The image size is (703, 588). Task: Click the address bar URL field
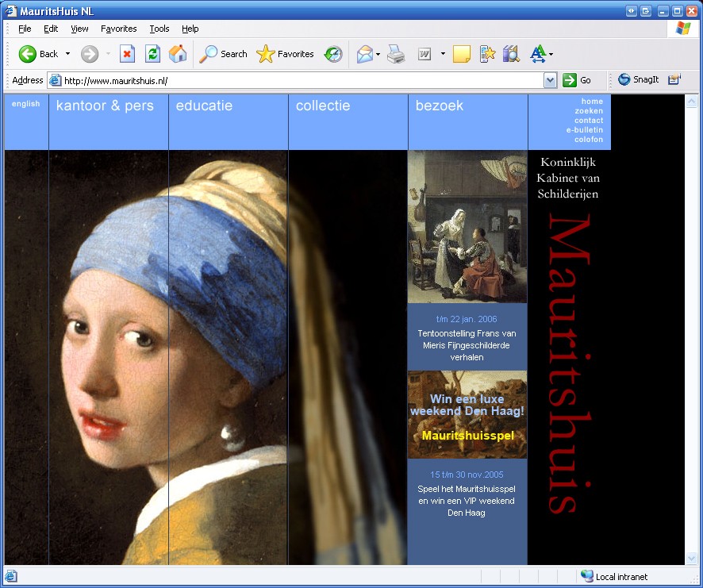point(302,80)
